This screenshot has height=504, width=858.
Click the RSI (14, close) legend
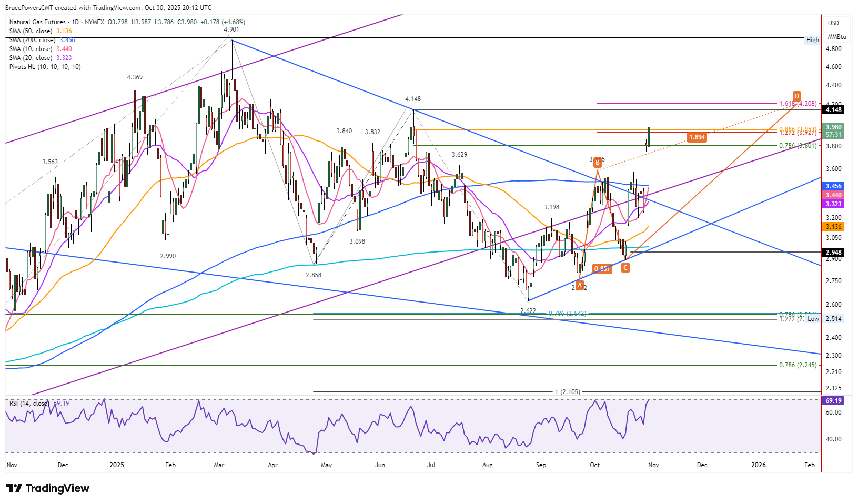pyautogui.click(x=39, y=404)
